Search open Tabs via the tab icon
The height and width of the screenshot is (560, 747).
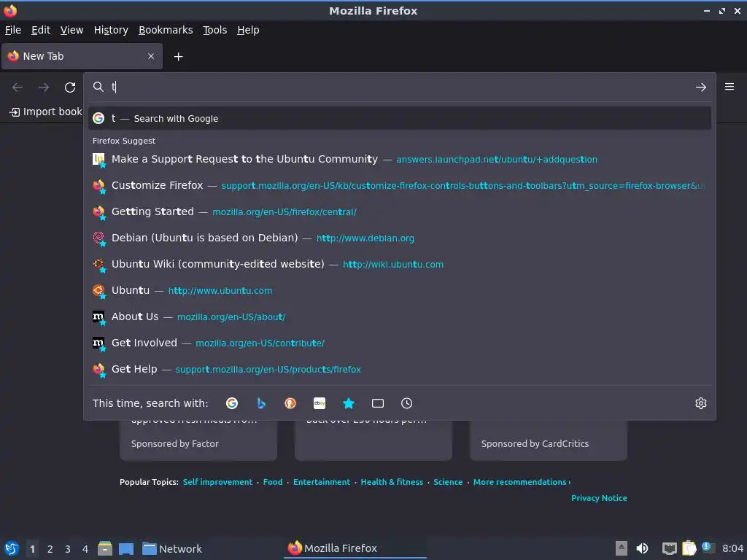[378, 403]
